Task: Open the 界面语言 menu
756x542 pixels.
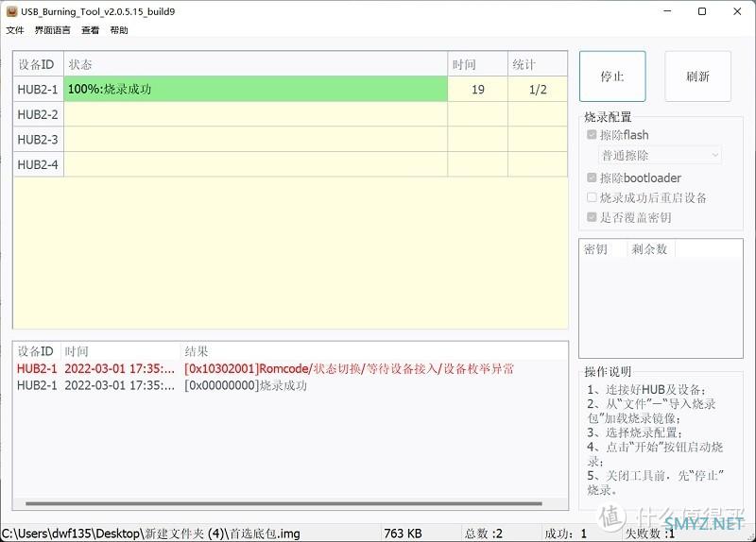Action: 53,30
